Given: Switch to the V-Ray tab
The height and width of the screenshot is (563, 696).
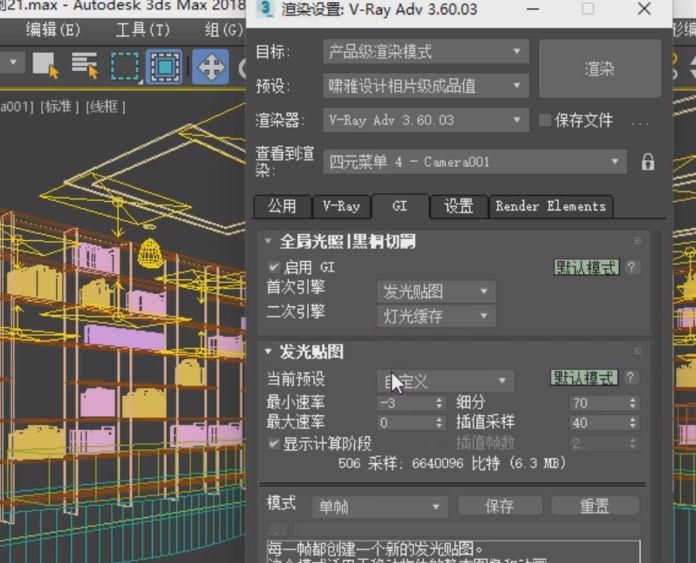Looking at the screenshot, I should click(341, 206).
